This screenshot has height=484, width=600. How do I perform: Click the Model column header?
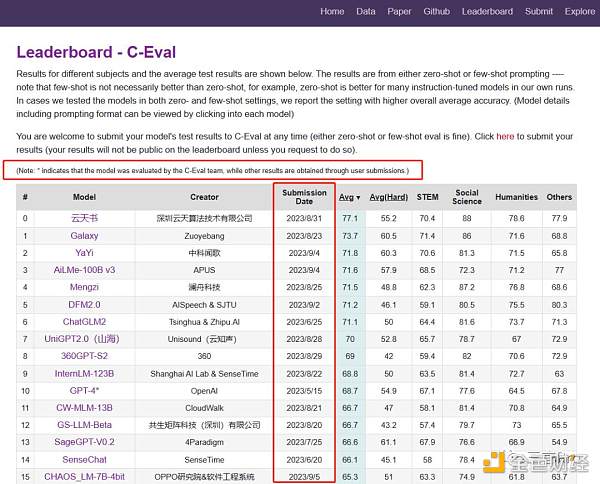(84, 197)
